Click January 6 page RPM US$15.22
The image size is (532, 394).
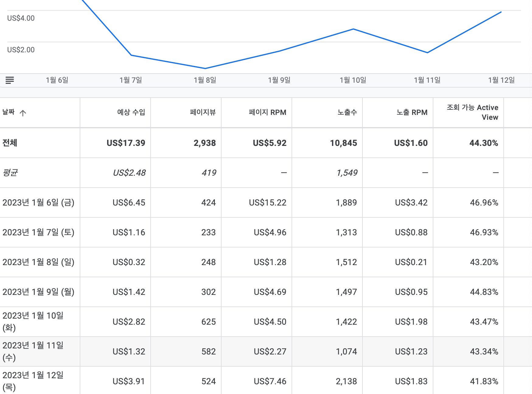click(x=268, y=202)
